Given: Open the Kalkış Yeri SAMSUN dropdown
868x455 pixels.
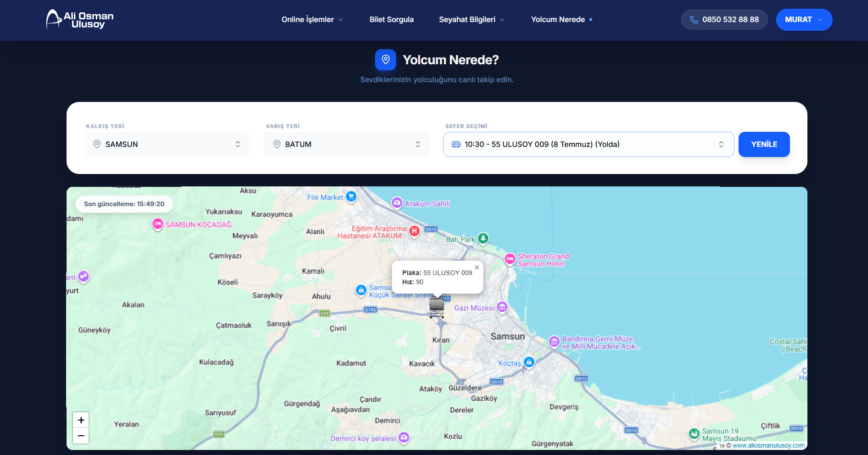Looking at the screenshot, I should tap(168, 144).
